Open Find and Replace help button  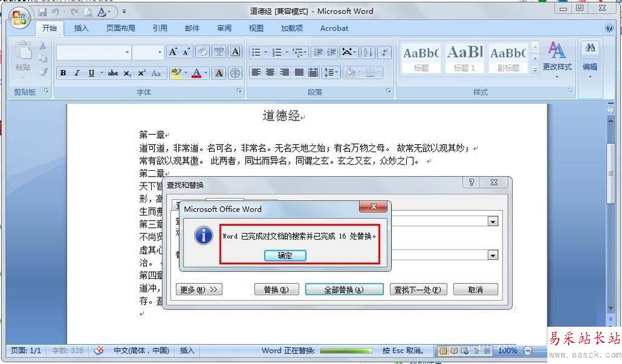pyautogui.click(x=471, y=182)
